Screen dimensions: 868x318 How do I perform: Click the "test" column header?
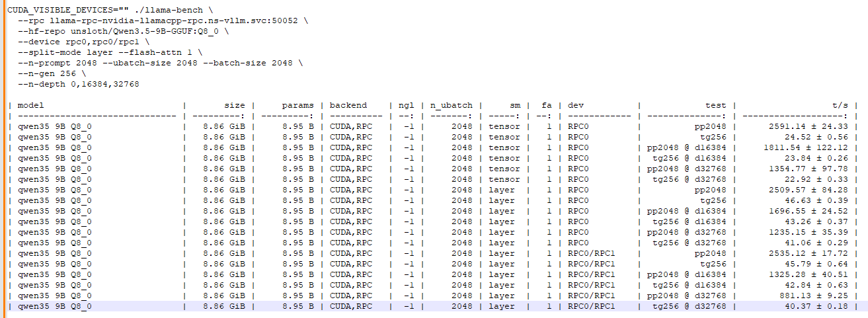coord(715,105)
